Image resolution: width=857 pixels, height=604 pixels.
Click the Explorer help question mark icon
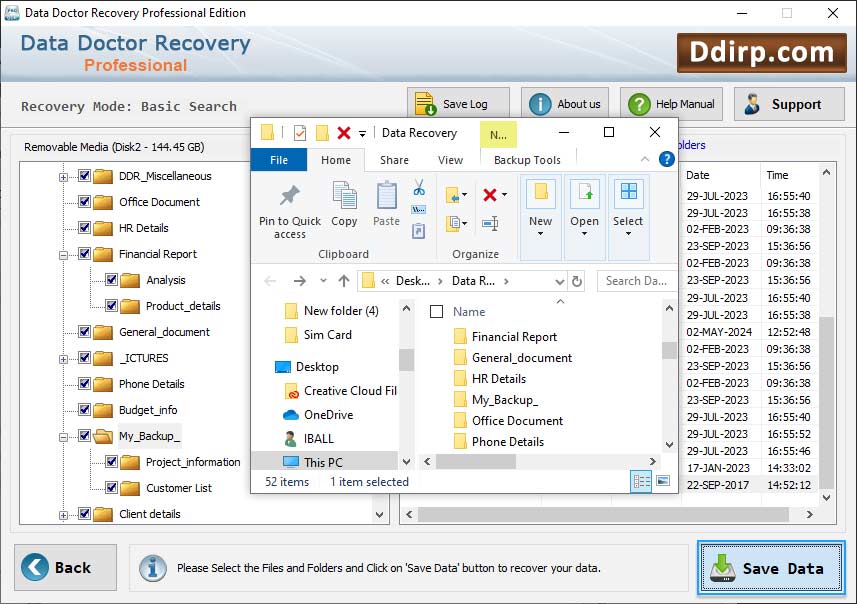tap(667, 159)
